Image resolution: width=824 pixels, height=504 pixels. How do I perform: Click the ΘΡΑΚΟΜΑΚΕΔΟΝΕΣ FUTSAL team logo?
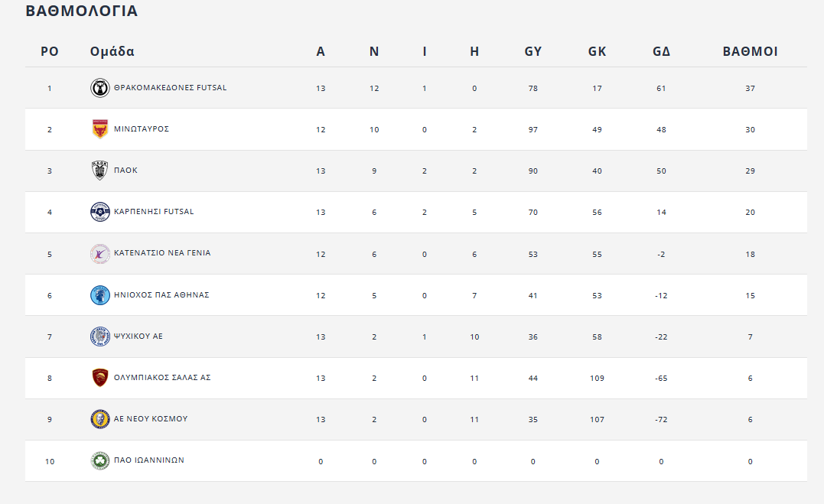click(x=99, y=88)
